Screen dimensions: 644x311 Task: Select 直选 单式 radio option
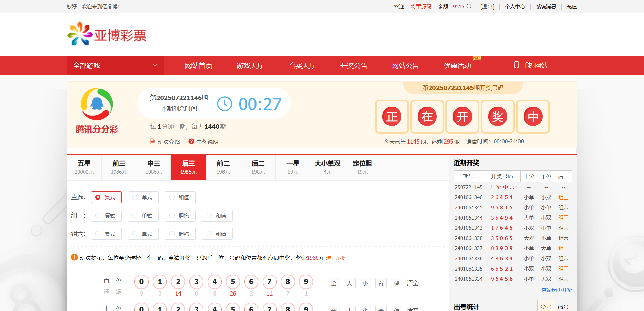(x=143, y=197)
